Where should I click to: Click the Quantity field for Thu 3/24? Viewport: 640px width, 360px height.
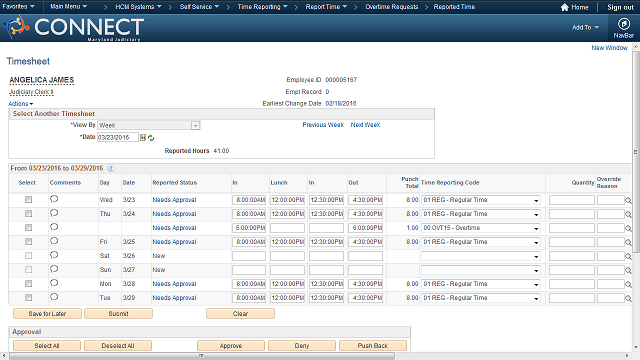[x=571, y=214]
